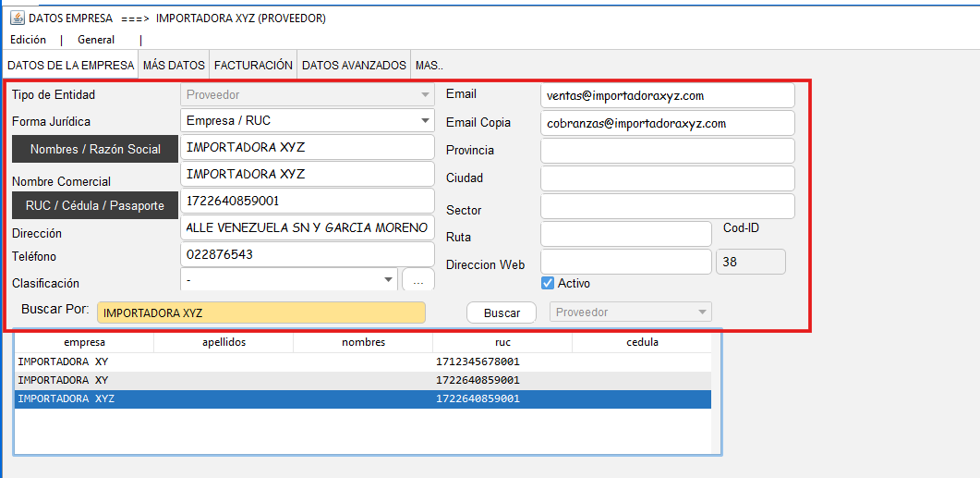Click the Buscar Por search field
980x478 pixels.
(260, 313)
